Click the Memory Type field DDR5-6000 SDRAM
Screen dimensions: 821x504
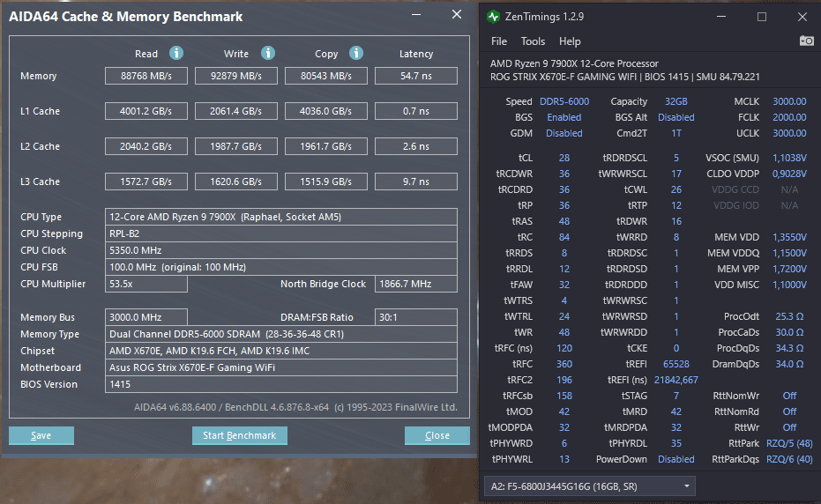coord(281,334)
